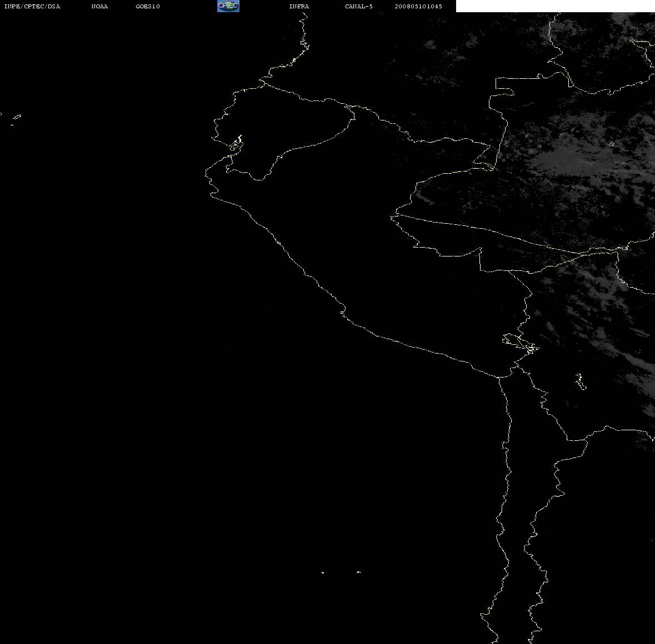
Task: Select the right small Pacific island marker
Action: point(359,572)
